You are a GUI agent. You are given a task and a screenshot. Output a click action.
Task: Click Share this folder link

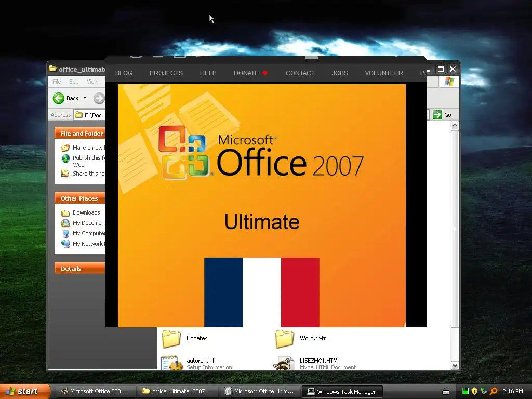click(88, 174)
